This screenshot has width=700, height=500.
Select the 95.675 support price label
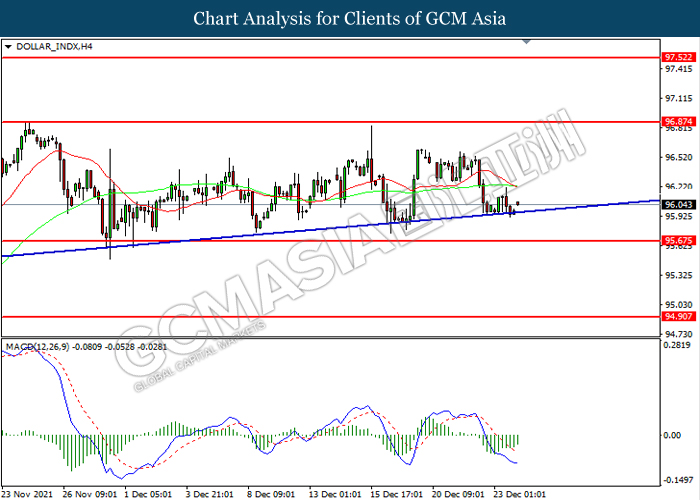679,241
